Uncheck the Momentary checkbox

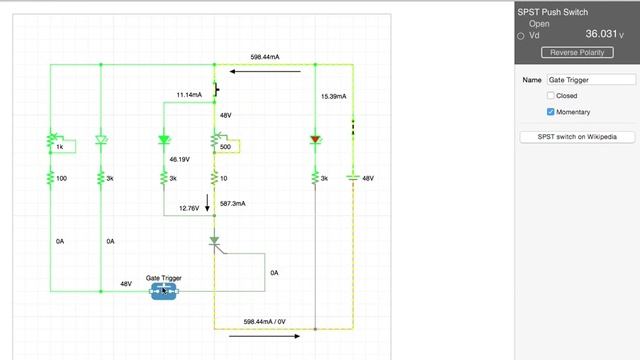click(551, 112)
